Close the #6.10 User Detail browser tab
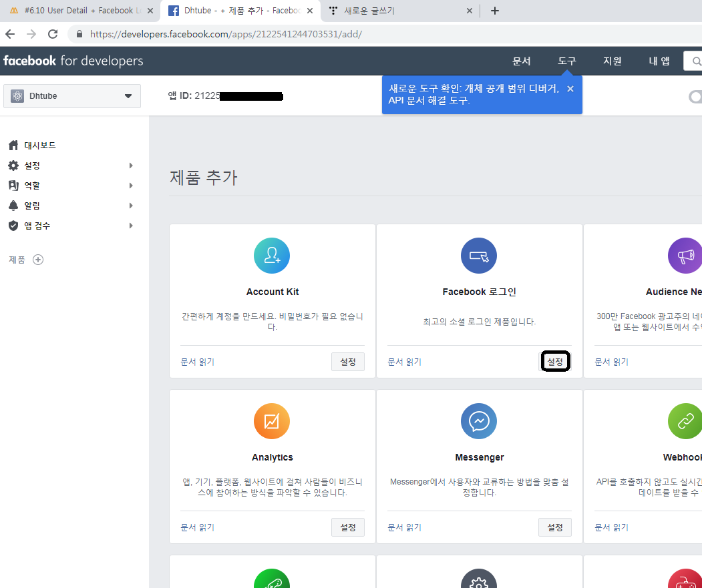Viewport: 702px width, 588px height. point(150,11)
